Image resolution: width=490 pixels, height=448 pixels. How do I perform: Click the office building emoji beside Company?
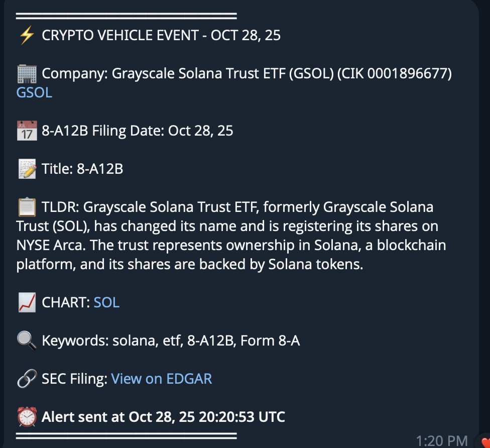(x=26, y=74)
